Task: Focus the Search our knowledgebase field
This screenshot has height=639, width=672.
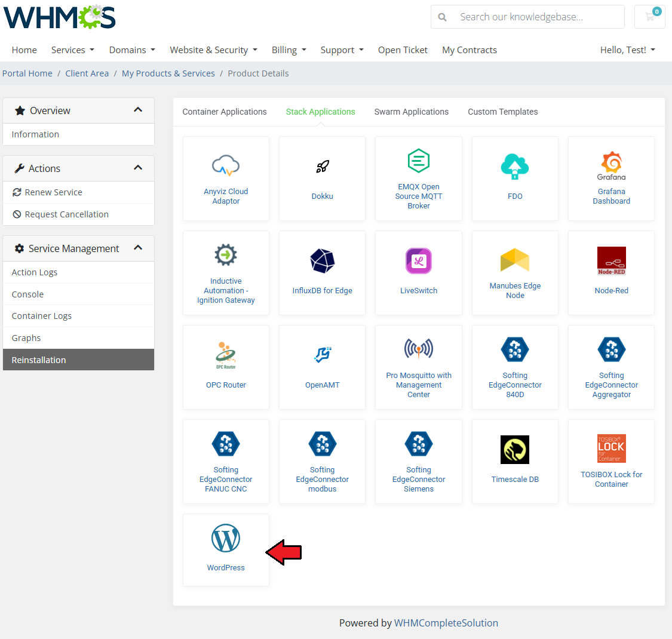Action: (x=527, y=17)
